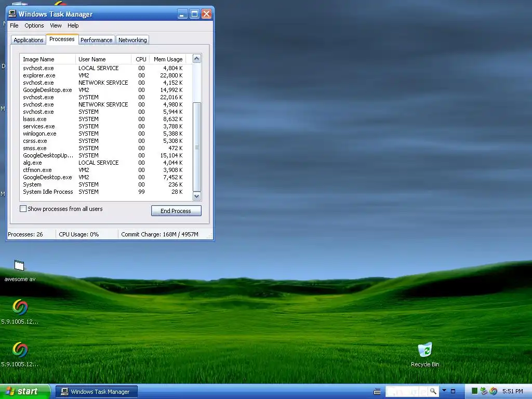532x399 pixels.
Task: Open the View menu
Action: [x=56, y=25]
